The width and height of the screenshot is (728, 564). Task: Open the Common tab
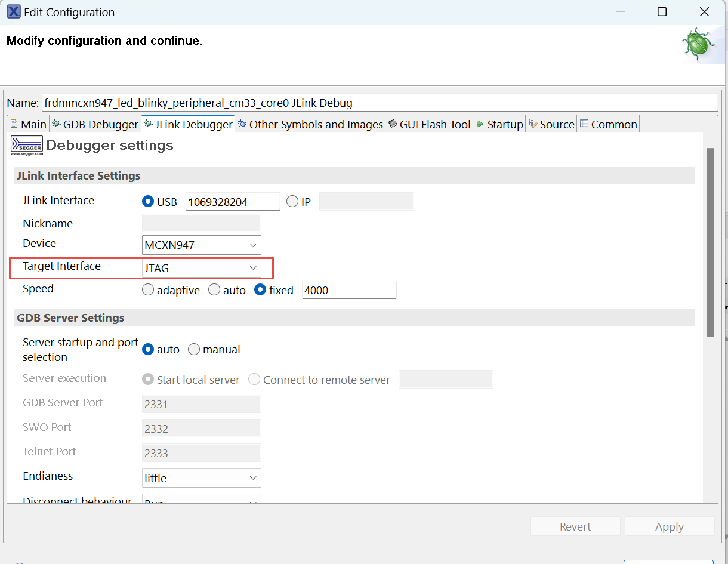click(x=608, y=124)
